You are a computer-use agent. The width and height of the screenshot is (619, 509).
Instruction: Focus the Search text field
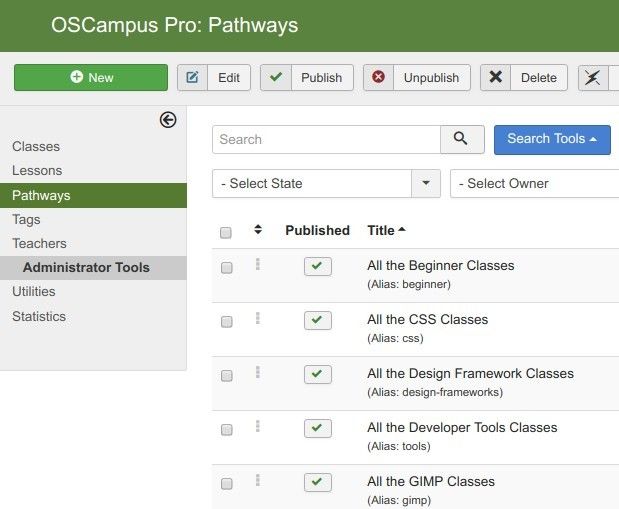click(326, 139)
